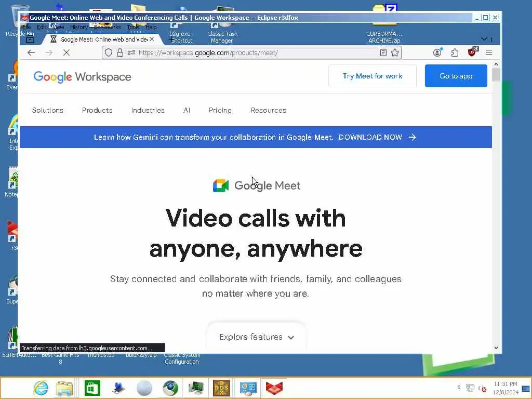Stop loading the page
The image size is (532, 399).
coord(66,52)
